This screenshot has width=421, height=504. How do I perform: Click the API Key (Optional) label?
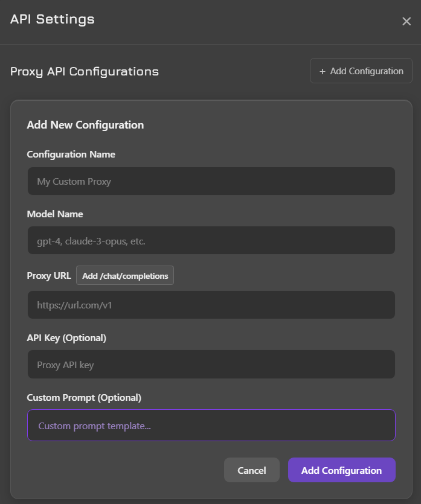point(66,338)
